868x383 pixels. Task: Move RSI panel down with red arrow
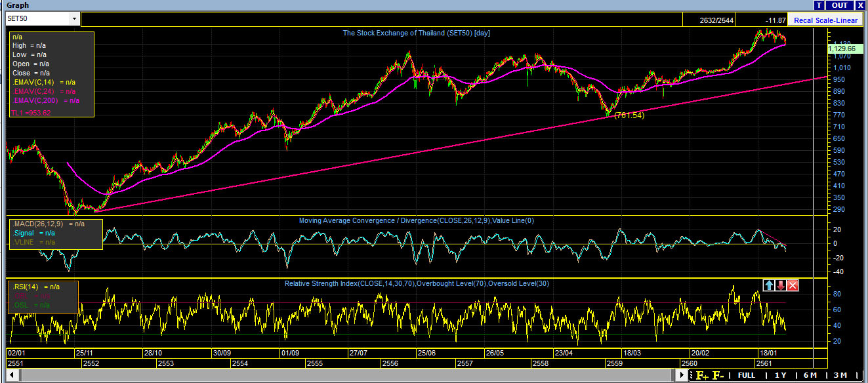(781, 285)
